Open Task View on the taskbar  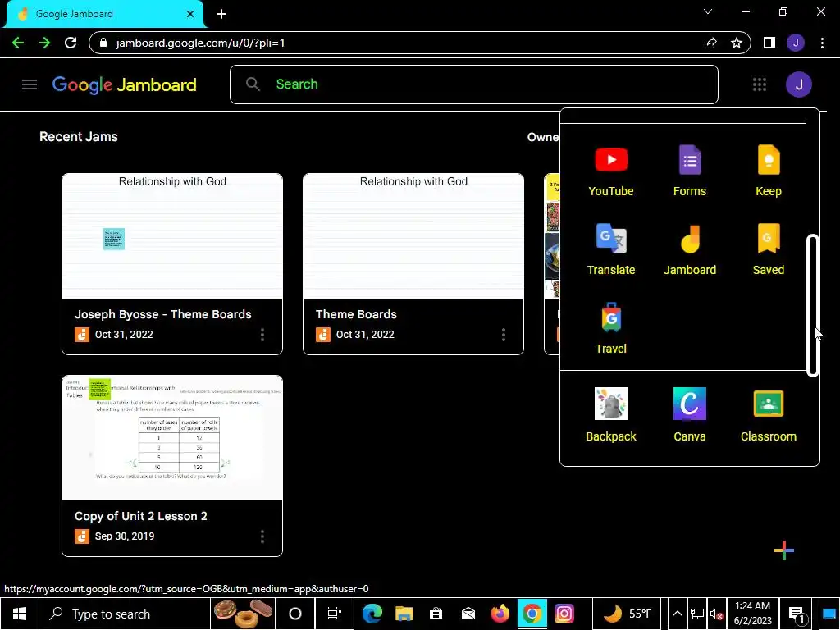coord(335,614)
